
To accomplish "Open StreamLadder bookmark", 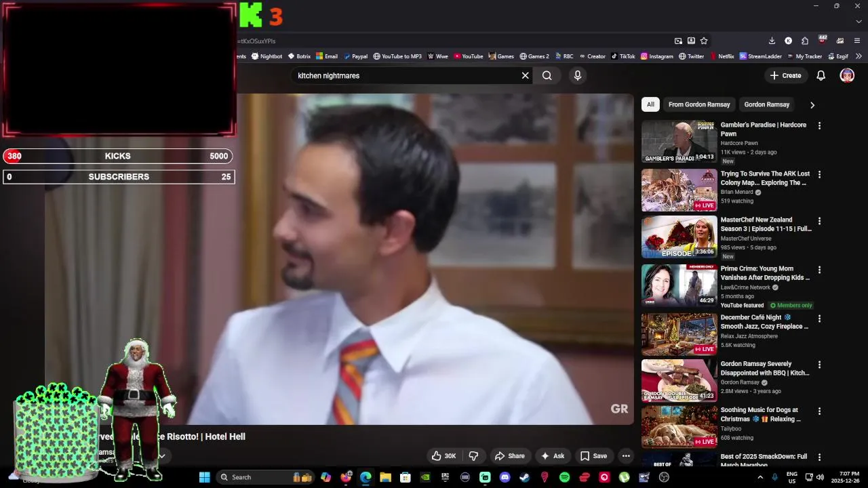I will 761,56.
